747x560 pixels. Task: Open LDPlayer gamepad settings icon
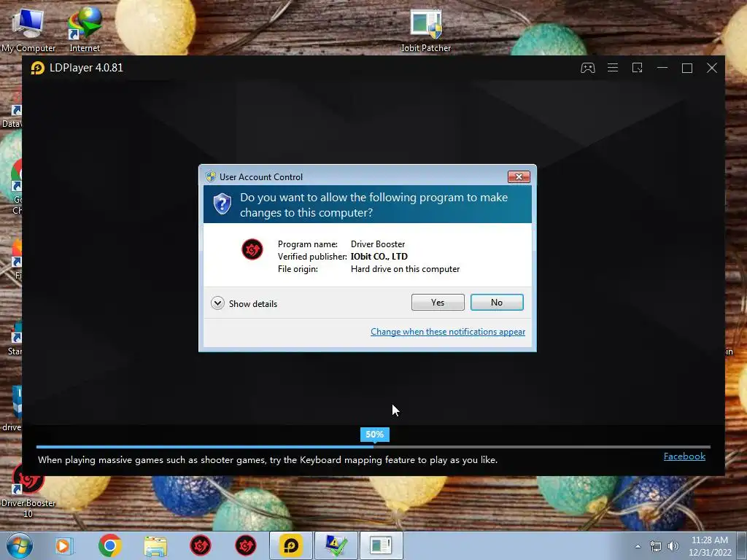pyautogui.click(x=588, y=68)
